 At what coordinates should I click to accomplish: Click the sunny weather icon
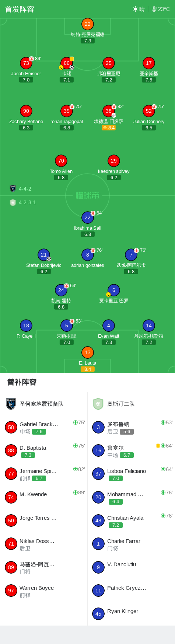click(x=135, y=9)
